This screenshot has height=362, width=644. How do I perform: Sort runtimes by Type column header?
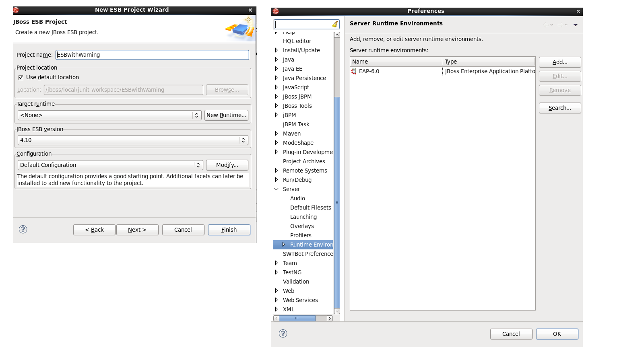coord(489,62)
